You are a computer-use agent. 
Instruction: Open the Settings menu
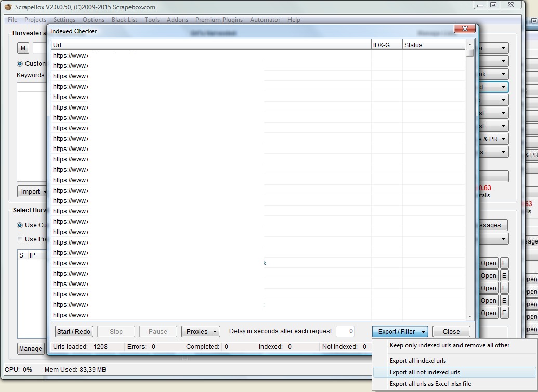coord(64,20)
